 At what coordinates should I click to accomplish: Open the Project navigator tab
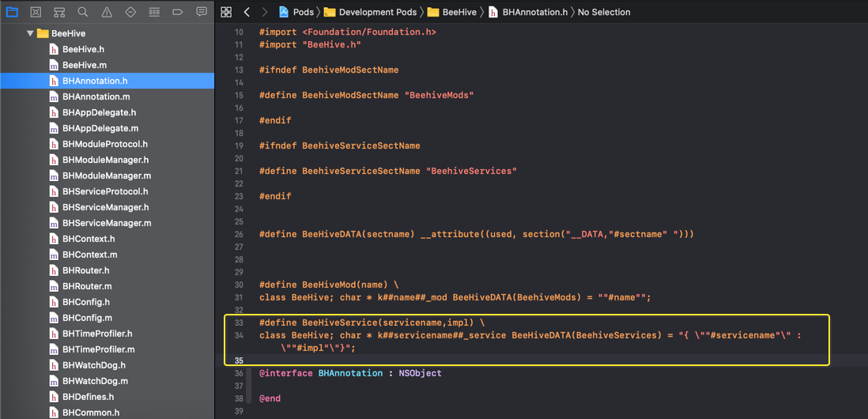(12, 12)
